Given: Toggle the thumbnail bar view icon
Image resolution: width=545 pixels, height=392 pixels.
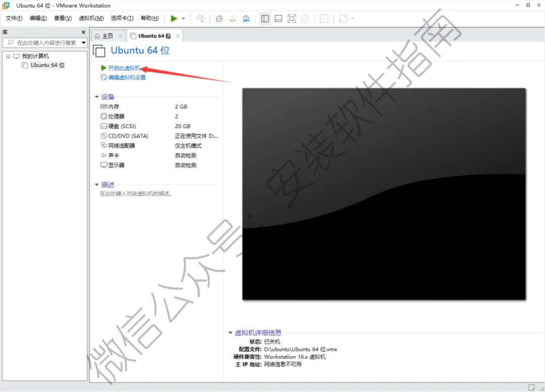Looking at the screenshot, I should [x=279, y=19].
